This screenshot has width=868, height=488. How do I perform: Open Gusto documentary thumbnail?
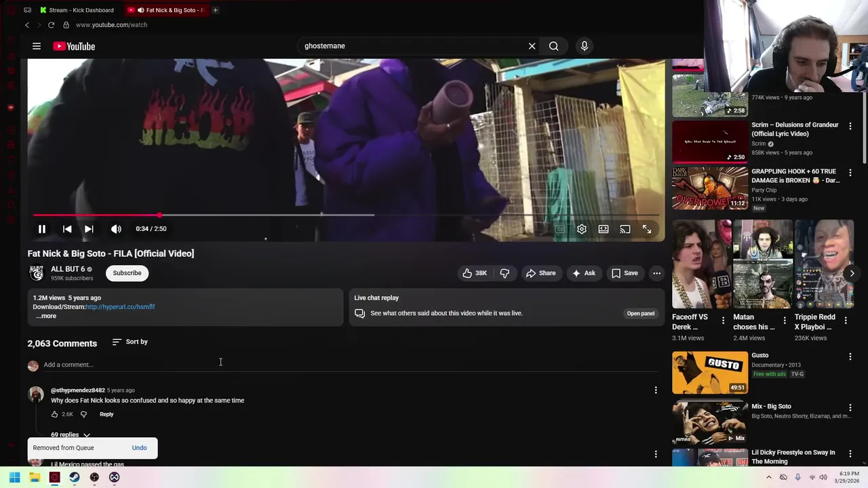710,372
